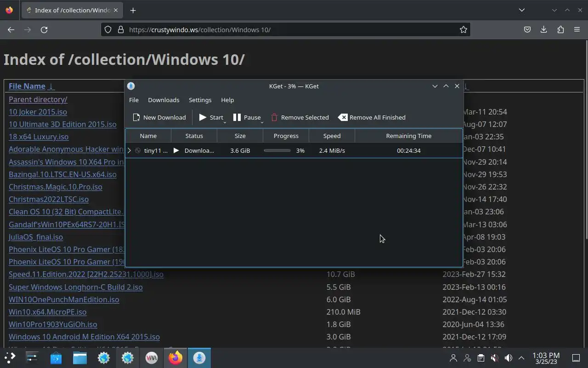Screen dimensions: 588x368
Task: Open 10 Joker 2015.iso link
Action: [38, 112]
